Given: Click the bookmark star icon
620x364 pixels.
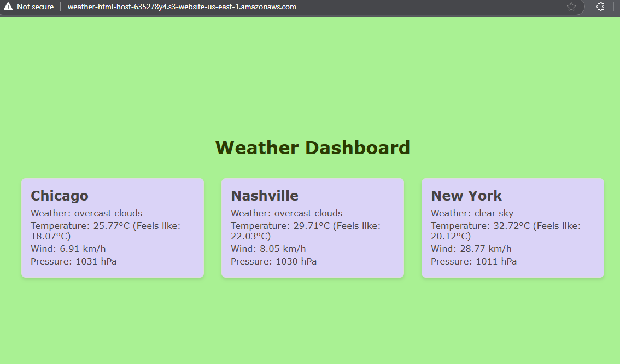Looking at the screenshot, I should [571, 7].
